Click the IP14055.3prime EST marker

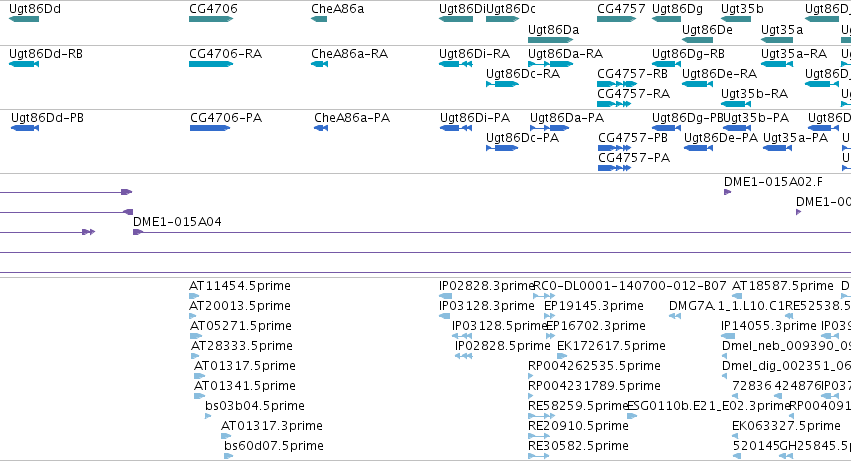point(728,336)
